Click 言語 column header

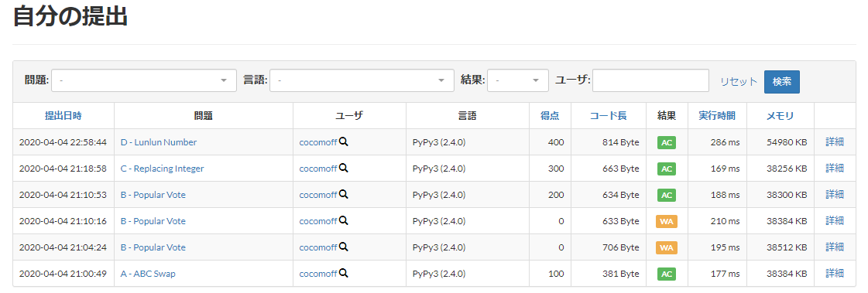point(467,115)
